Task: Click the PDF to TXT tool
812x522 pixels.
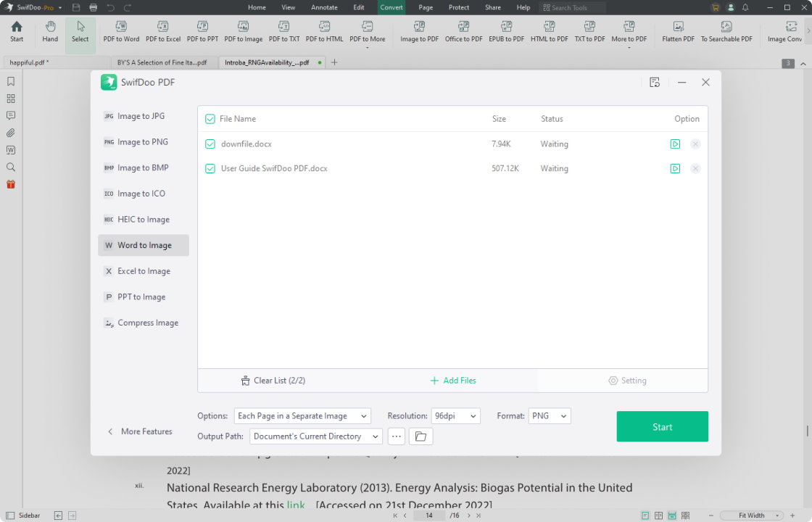Action: tap(283, 32)
